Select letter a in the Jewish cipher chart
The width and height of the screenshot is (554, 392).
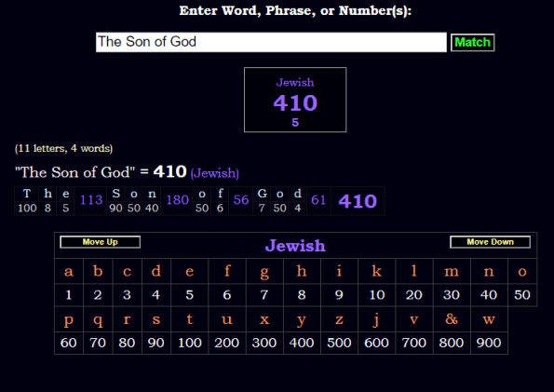pos(69,271)
